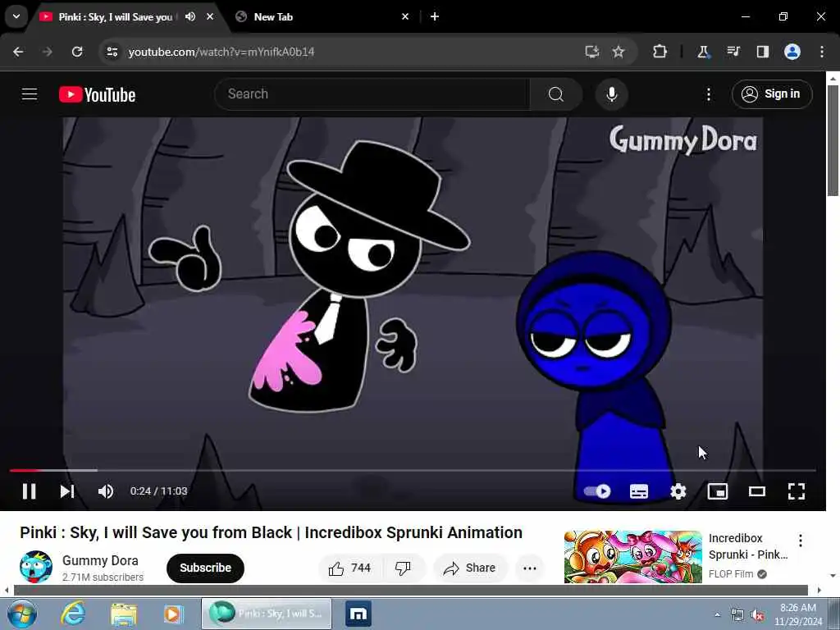
Task: Open the Windows Start menu
Action: 22,614
